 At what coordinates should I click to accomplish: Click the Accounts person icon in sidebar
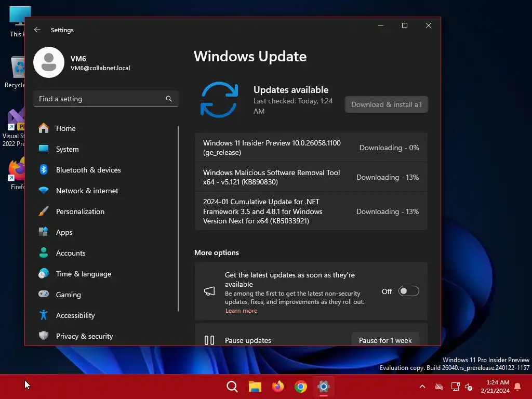(x=44, y=252)
